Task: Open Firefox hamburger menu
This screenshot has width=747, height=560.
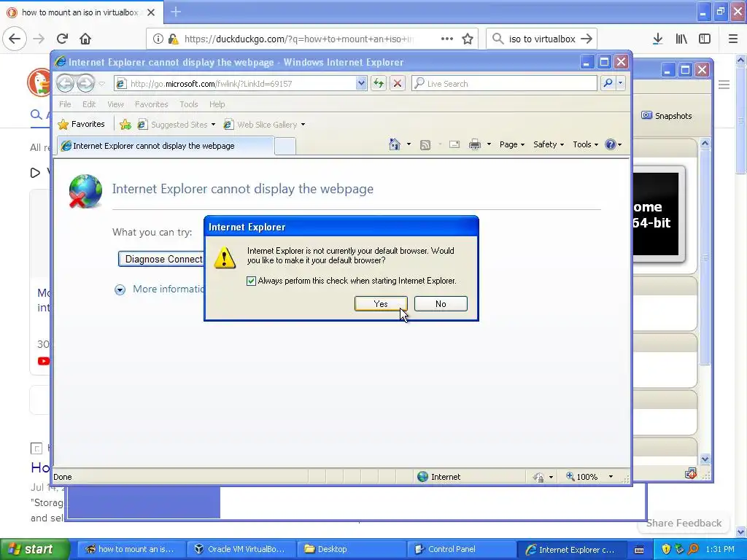Action: click(733, 39)
